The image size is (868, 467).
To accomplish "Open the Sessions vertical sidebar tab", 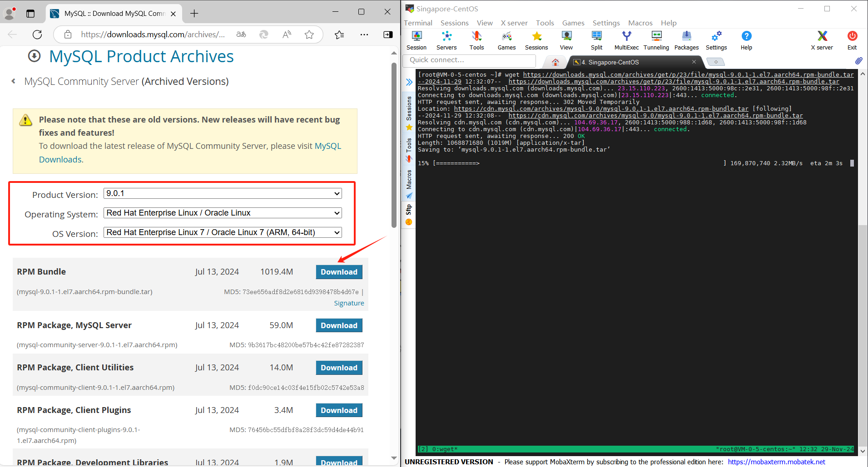I will [409, 112].
